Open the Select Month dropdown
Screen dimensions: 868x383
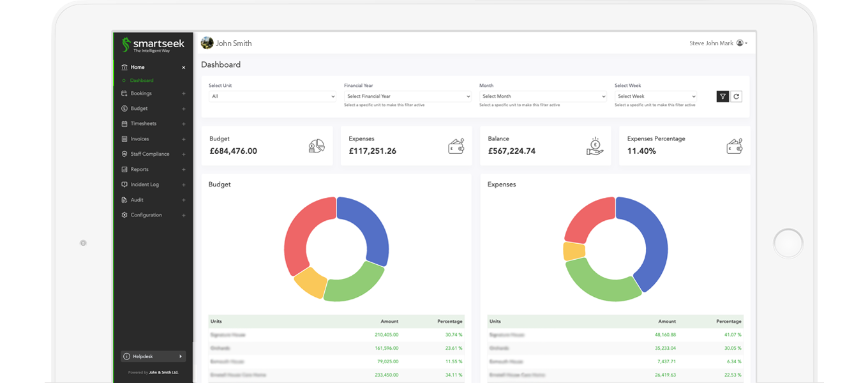[542, 96]
